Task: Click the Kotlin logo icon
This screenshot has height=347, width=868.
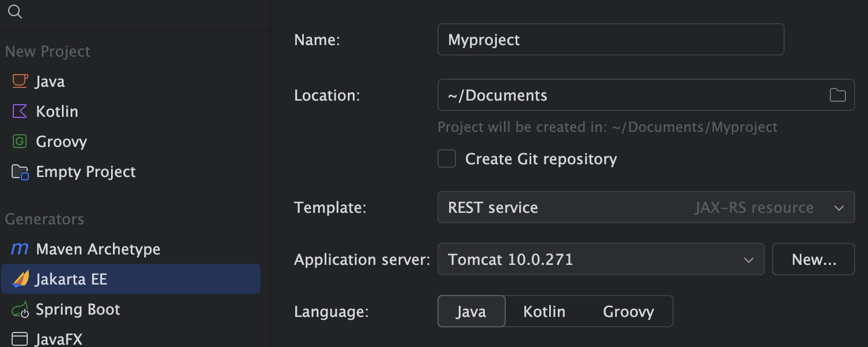Action: coord(20,111)
